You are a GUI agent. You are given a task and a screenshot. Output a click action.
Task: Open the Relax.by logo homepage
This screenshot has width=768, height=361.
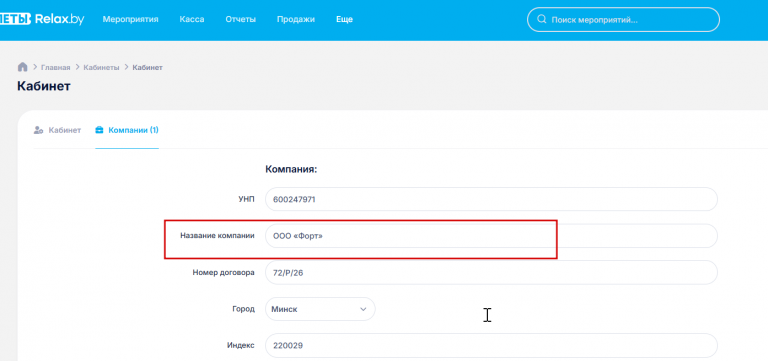pyautogui.click(x=42, y=19)
